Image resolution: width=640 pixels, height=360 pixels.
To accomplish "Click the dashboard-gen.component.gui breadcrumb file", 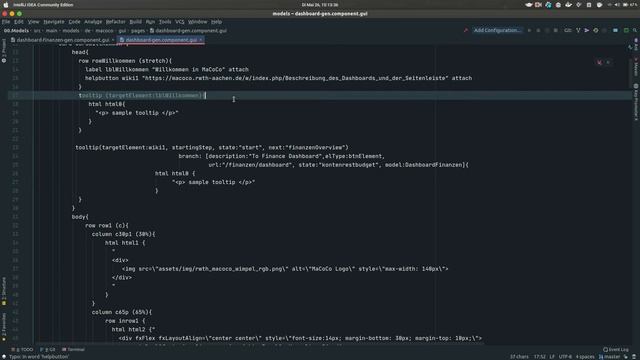I will [188, 31].
